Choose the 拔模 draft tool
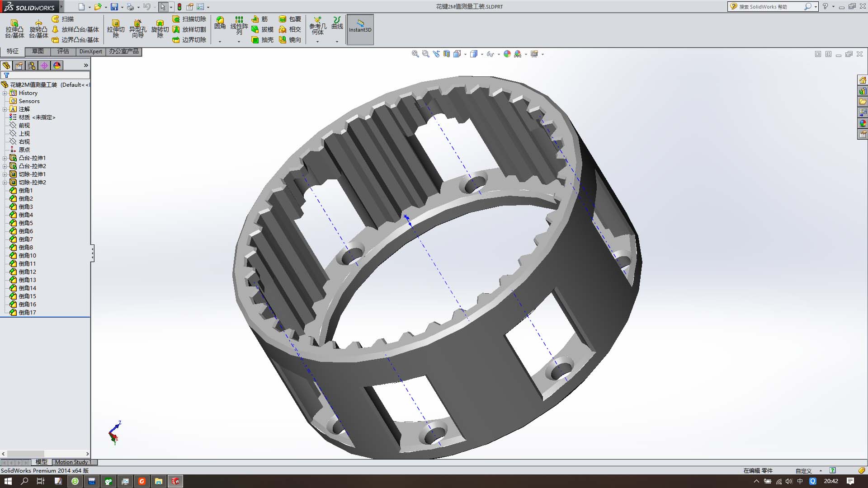The image size is (868, 488). tap(263, 29)
